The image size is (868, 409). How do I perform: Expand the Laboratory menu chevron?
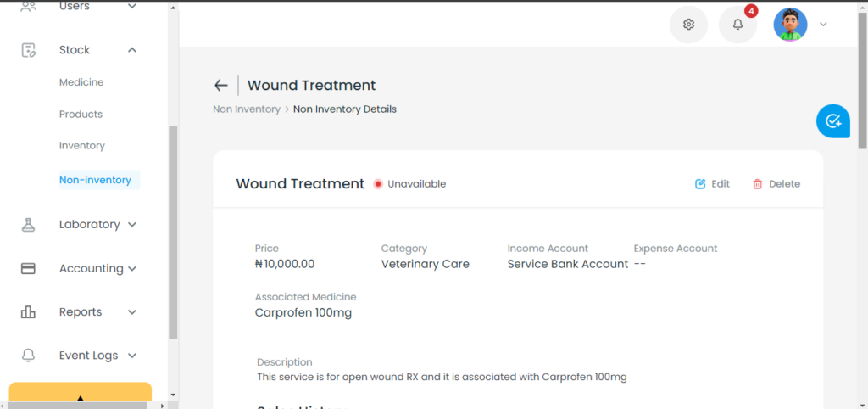pyautogui.click(x=131, y=225)
